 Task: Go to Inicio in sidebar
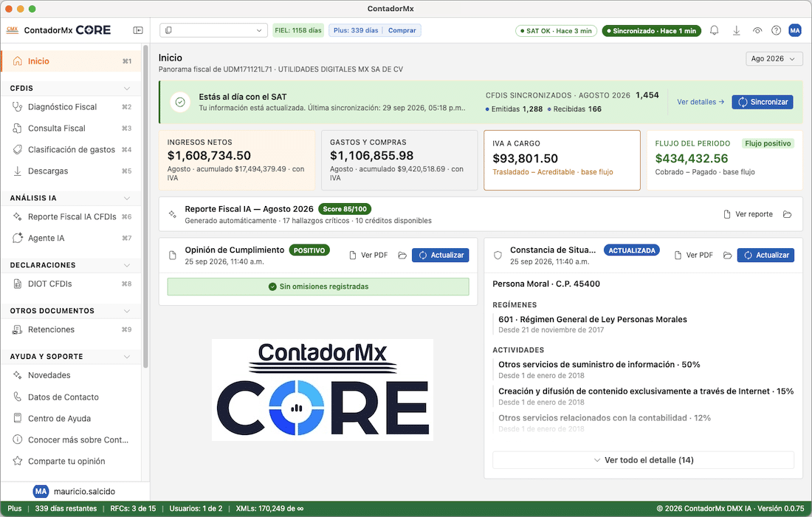click(x=72, y=61)
